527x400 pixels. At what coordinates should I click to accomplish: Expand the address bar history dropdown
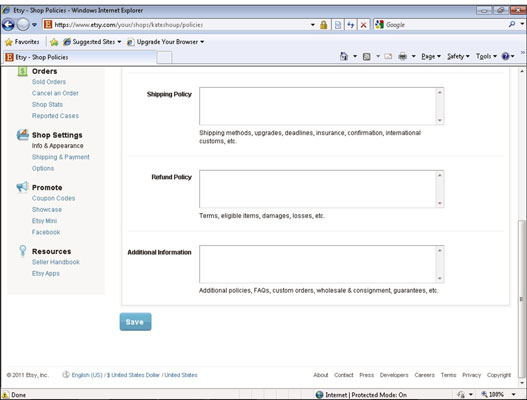[313, 25]
